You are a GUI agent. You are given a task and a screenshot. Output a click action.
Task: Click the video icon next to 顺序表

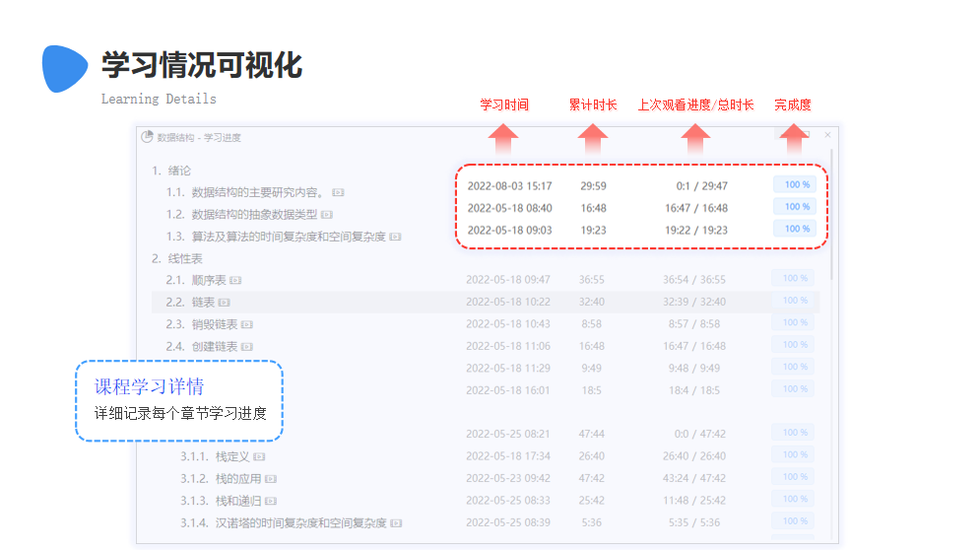[x=235, y=281]
